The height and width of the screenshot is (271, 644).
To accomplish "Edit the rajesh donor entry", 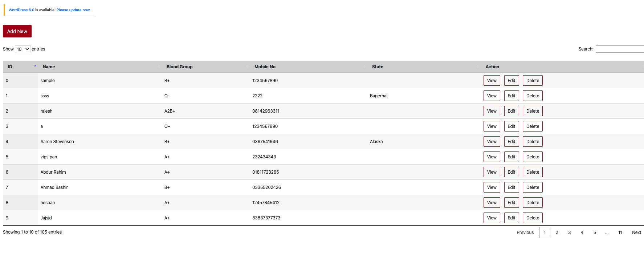I will [x=511, y=111].
